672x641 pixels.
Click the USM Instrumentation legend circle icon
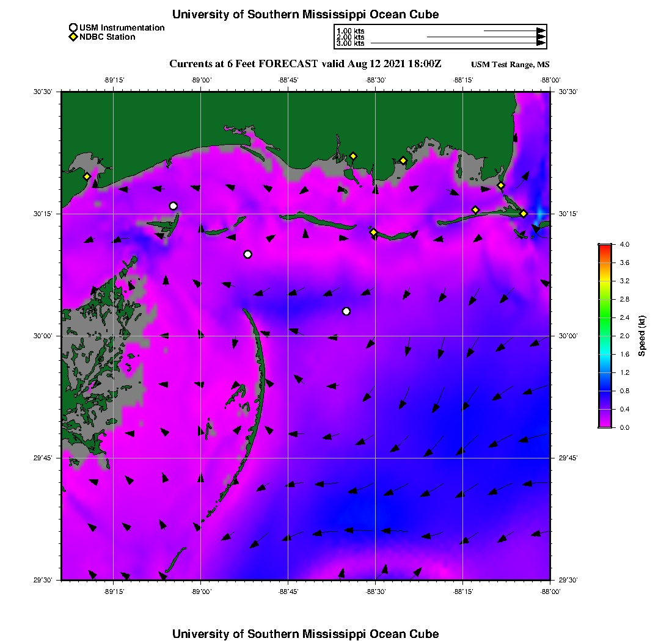coord(73,28)
